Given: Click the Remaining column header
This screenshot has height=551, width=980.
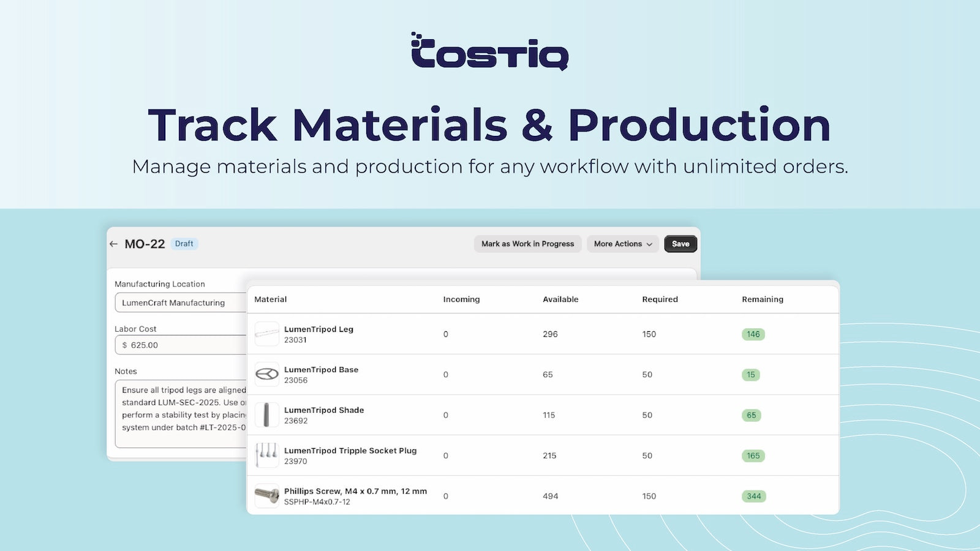Looking at the screenshot, I should point(763,299).
